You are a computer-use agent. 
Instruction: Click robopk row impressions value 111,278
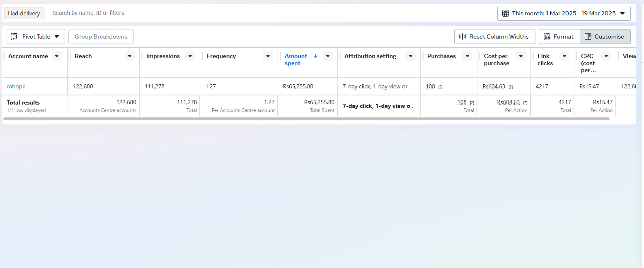(155, 86)
